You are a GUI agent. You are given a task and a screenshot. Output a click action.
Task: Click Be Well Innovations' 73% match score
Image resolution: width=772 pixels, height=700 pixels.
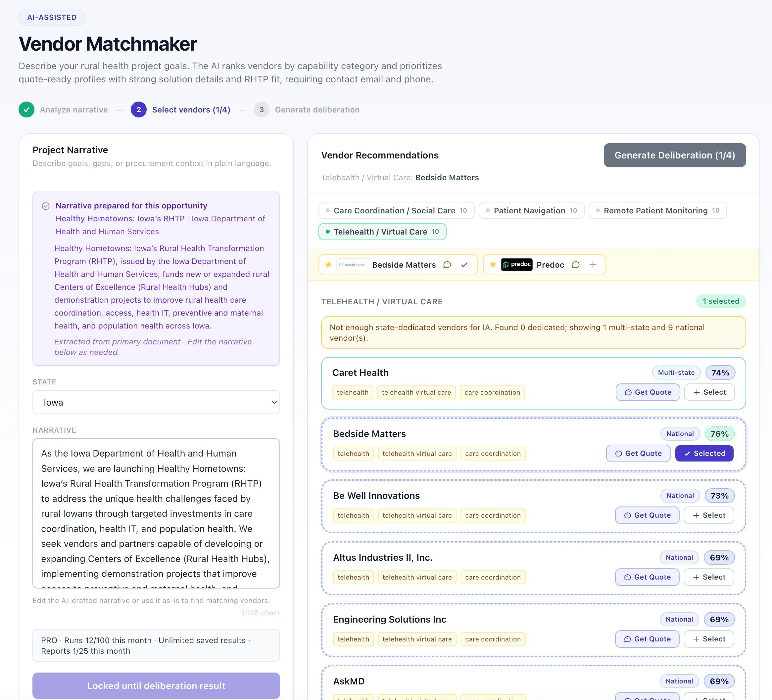click(x=720, y=496)
